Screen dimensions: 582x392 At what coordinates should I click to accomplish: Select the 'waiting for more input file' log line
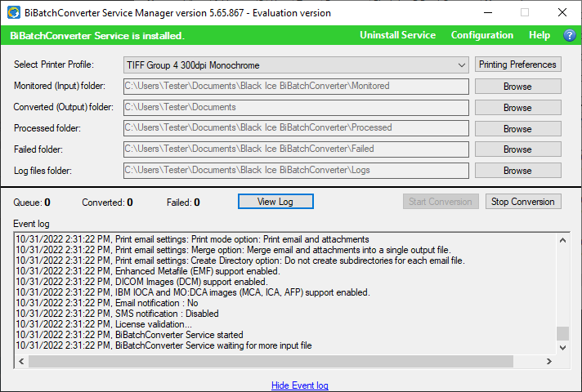click(x=163, y=345)
